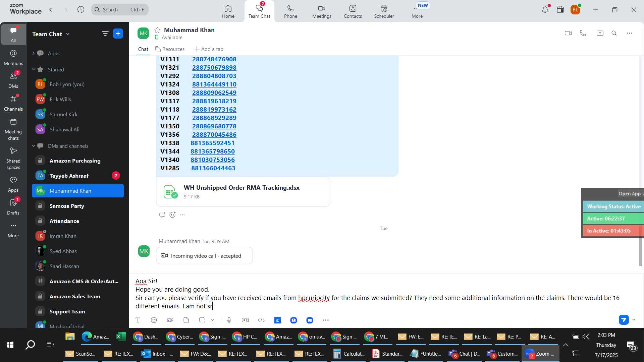The image size is (644, 362).
Task: Open composer more options ellipsis
Action: tap(325, 320)
